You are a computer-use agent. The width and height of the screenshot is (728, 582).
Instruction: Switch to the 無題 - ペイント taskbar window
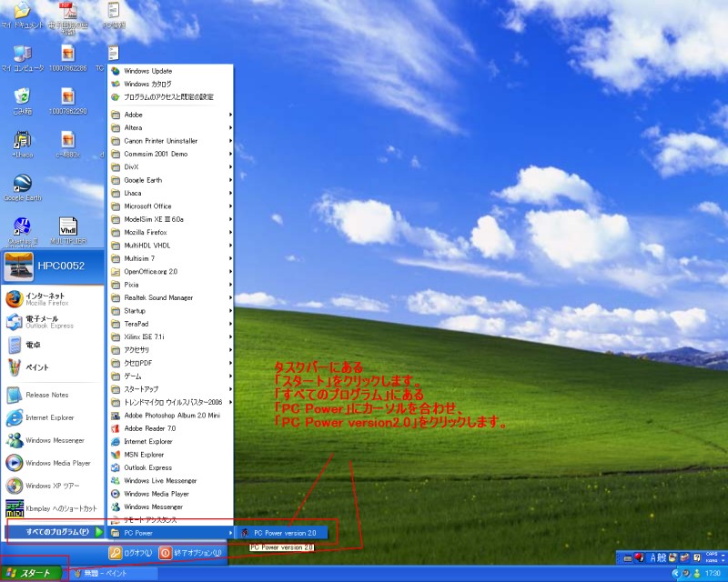click(114, 574)
